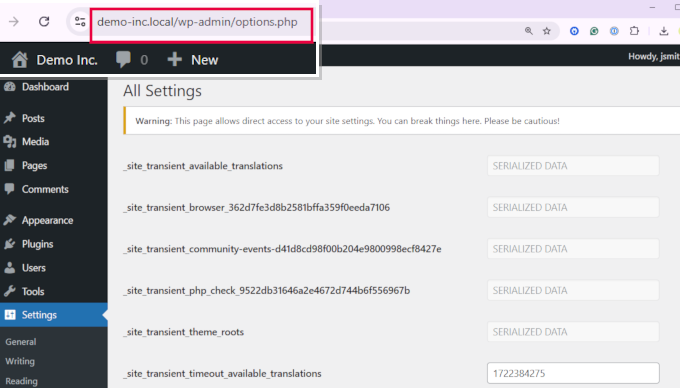Screen dimensions: 680x388
Task: Open General settings submenu
Action: [x=20, y=342]
